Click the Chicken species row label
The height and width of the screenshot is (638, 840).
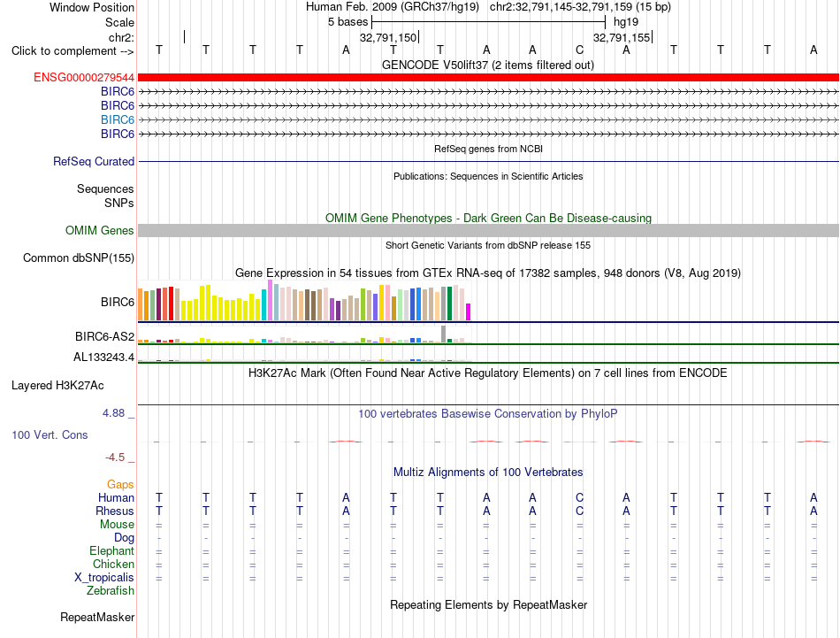click(x=113, y=565)
